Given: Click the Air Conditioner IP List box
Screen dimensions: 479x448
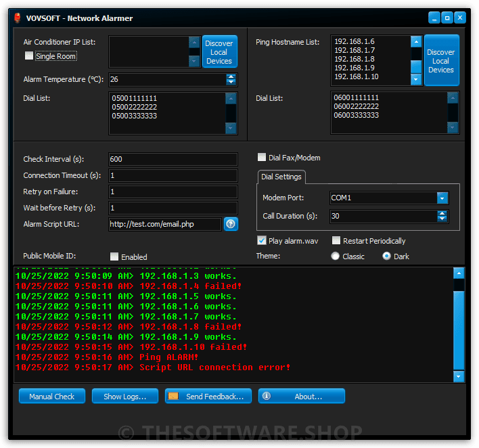Looking at the screenshot, I should [x=149, y=51].
